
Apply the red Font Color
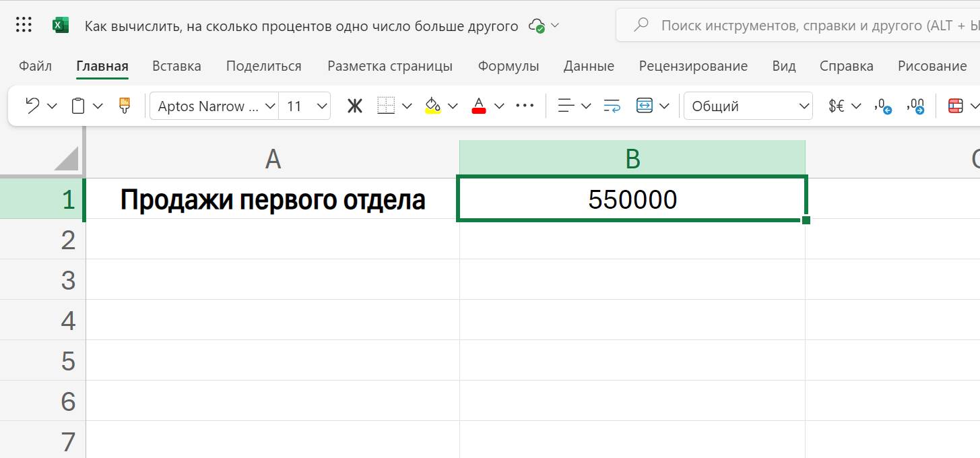pos(478,106)
